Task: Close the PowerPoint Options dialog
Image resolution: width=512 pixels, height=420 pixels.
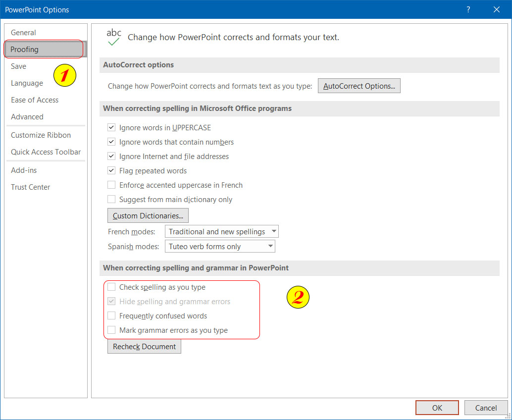Action: click(x=497, y=9)
